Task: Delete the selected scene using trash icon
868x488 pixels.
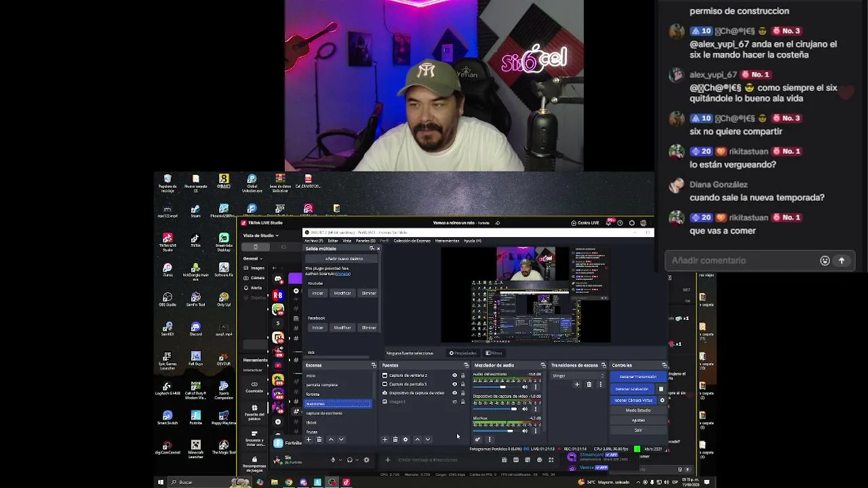Action: coord(319,439)
